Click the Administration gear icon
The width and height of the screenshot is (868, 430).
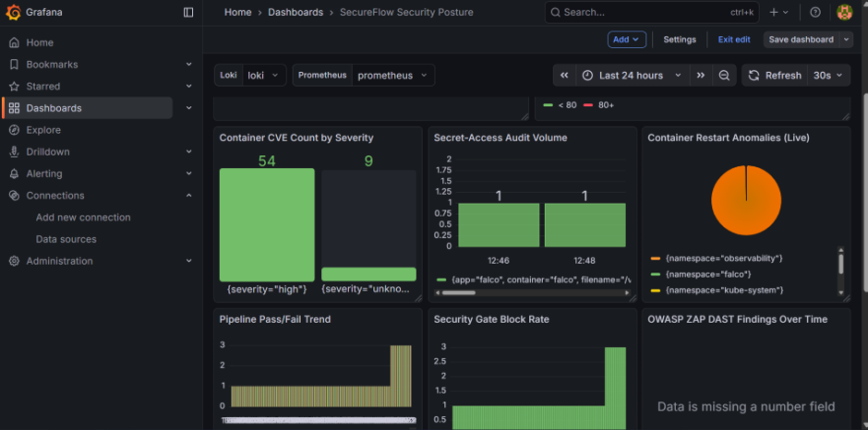15,261
